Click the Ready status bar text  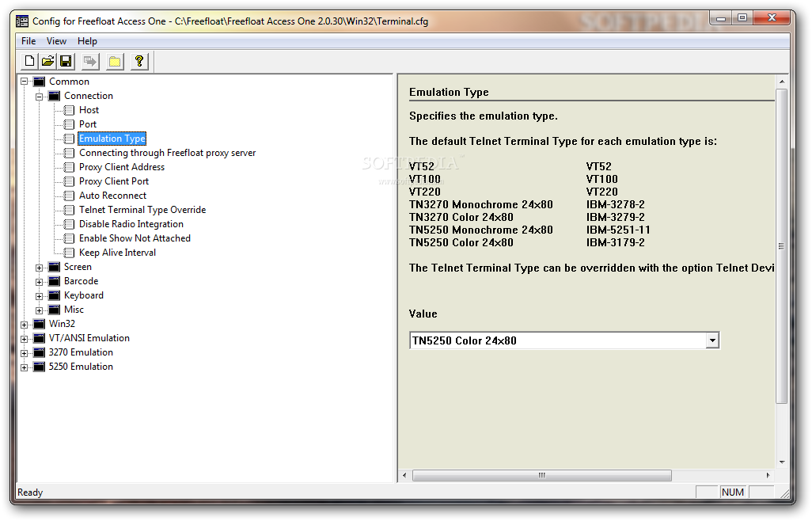30,492
